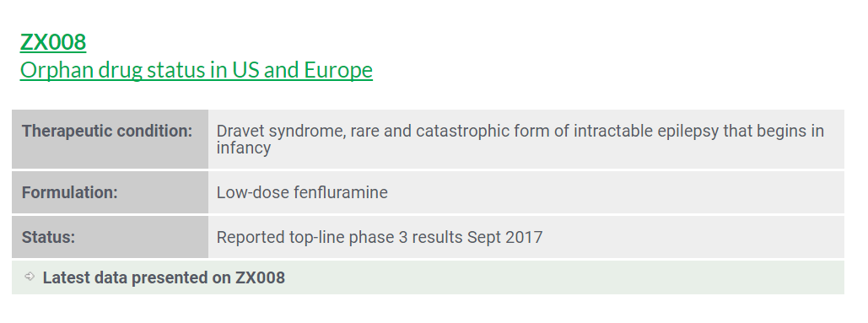868x323 pixels.
Task: Click Sept 2017 in the Status row
Action: tap(504, 237)
